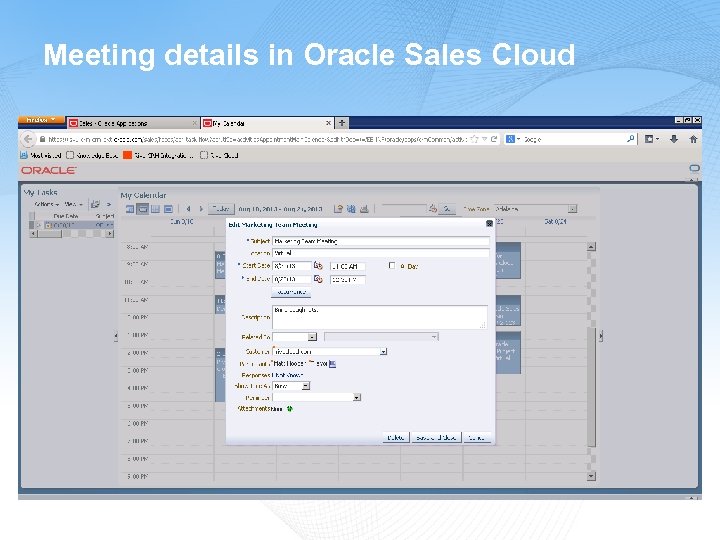Click the start time field

(348, 266)
